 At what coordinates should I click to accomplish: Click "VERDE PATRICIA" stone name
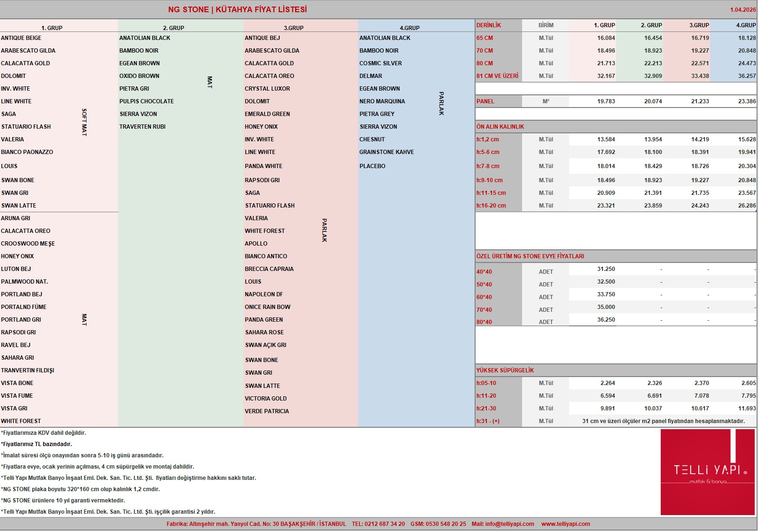pyautogui.click(x=267, y=411)
